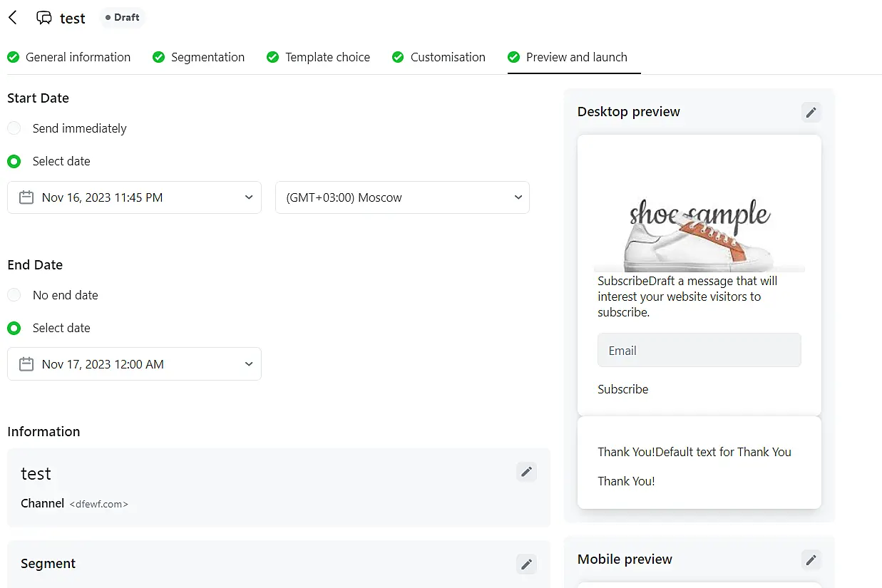Edit the Desktop preview with pencil icon

pos(811,112)
